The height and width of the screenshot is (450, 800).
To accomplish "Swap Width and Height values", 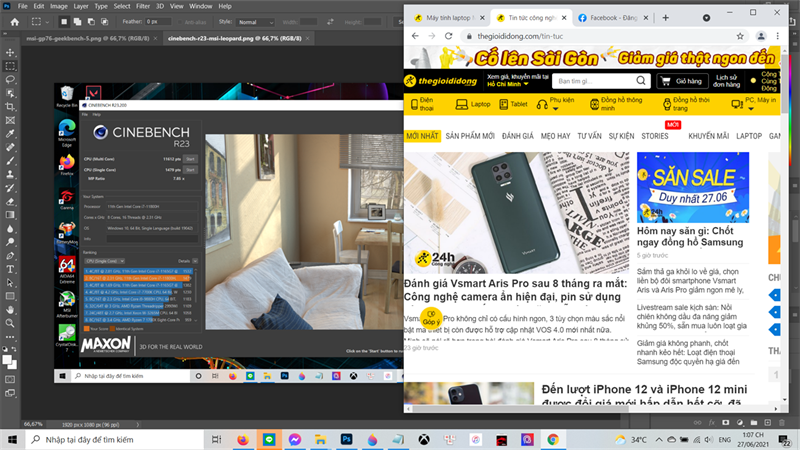I will tap(330, 22).
